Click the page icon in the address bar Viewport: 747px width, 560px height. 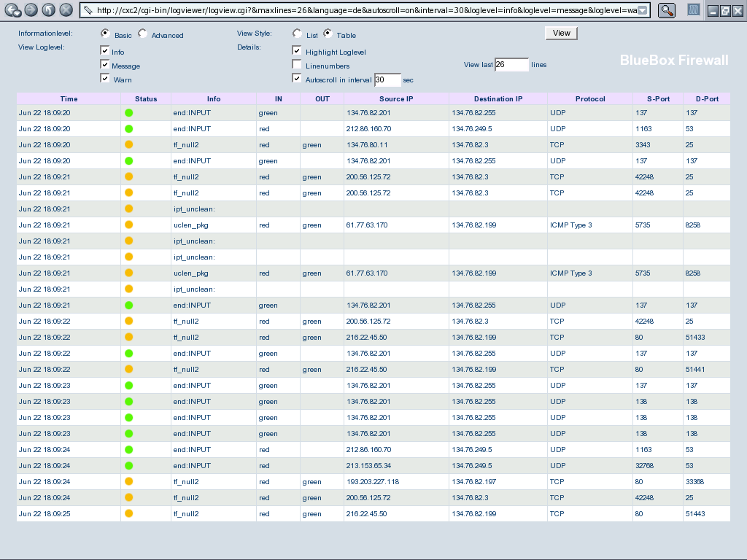pos(88,10)
